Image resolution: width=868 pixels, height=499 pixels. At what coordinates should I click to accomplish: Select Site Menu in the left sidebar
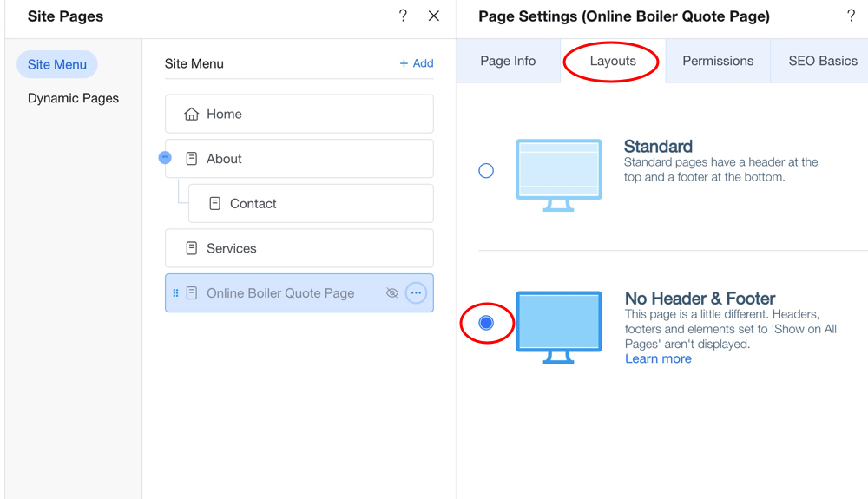[x=57, y=65]
